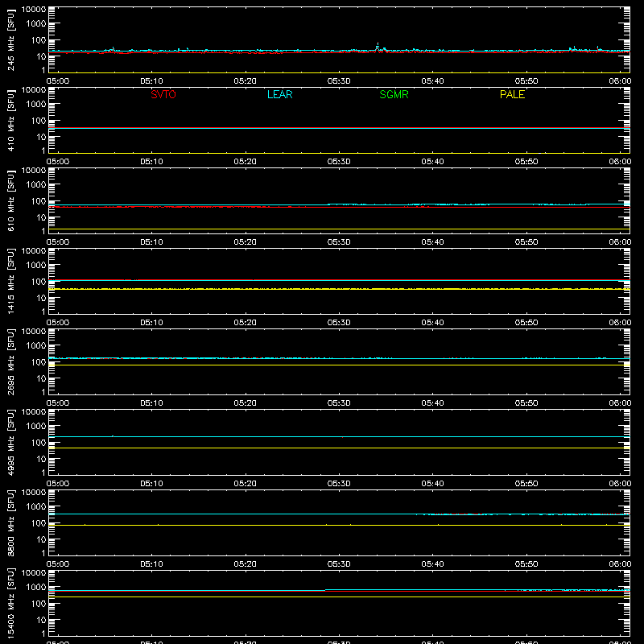Screen dimensions: 644x644
Task: Click the 100 tick label on 610 MHz axis
Action: click(x=39, y=201)
